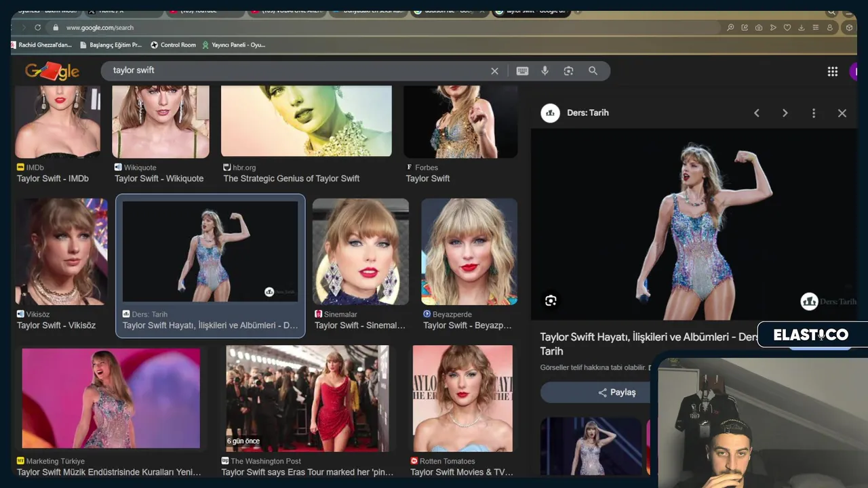The width and height of the screenshot is (868, 488).
Task: Open Taylor Swift - Wikiquote result
Action: pos(159,178)
